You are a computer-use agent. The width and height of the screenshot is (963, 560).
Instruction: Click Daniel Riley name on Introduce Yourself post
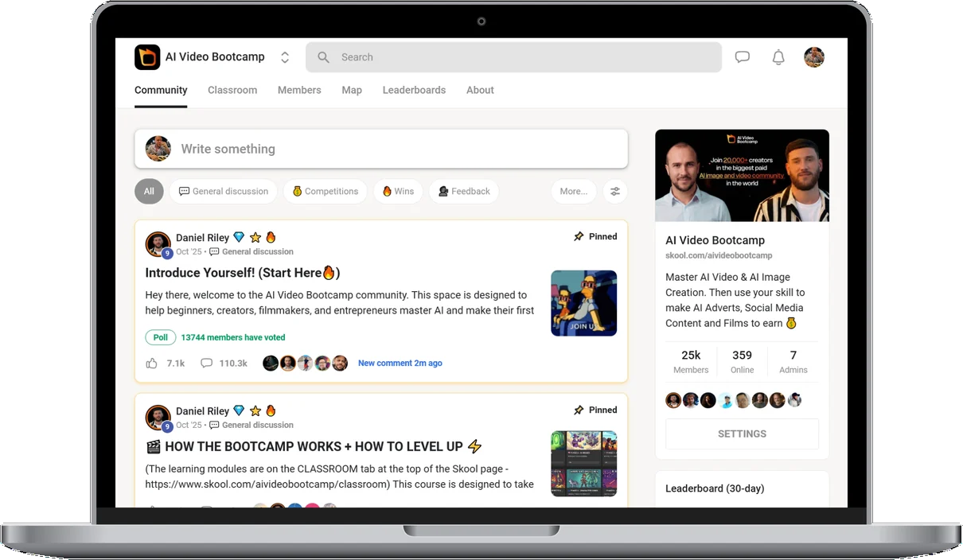click(202, 238)
